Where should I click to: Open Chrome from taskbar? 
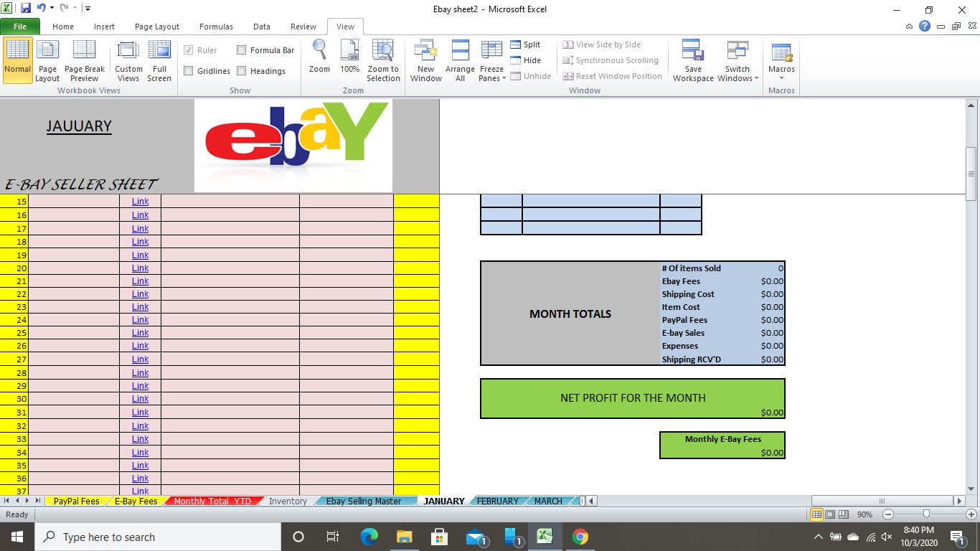(580, 537)
